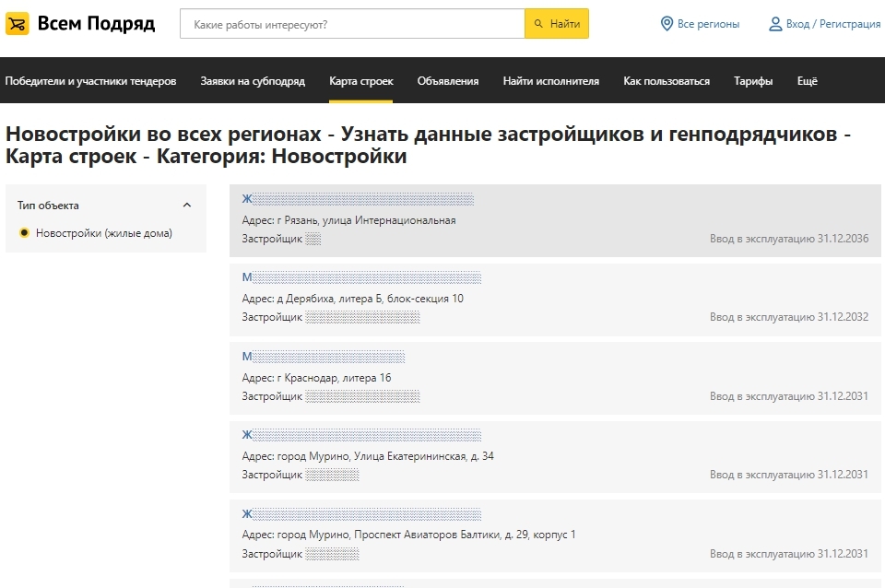
Task: Click address 'Адрес: г Рязань, улица Интернациональная'
Action: tap(348, 220)
